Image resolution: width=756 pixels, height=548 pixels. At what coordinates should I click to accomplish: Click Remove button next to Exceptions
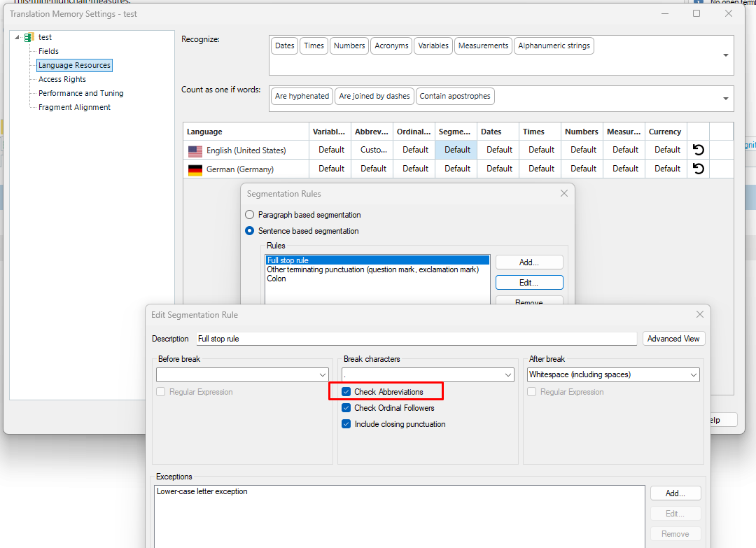[x=675, y=533]
